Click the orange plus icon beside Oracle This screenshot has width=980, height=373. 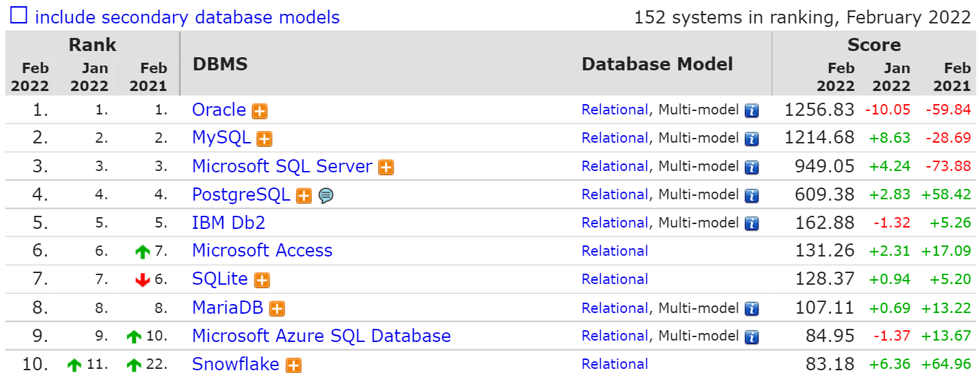(x=259, y=111)
